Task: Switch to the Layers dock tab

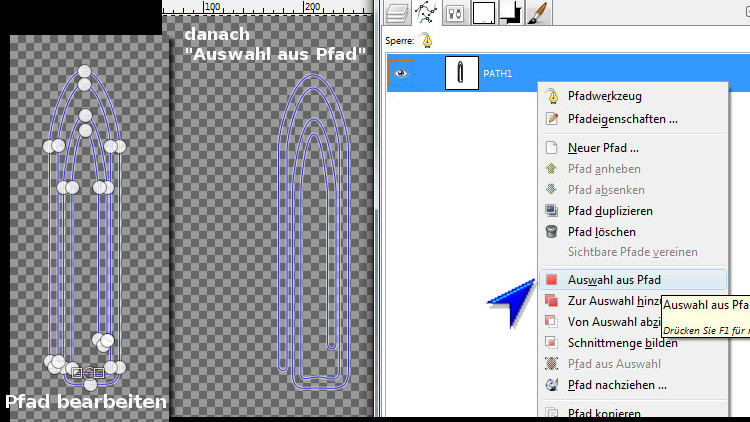Action: click(x=398, y=12)
